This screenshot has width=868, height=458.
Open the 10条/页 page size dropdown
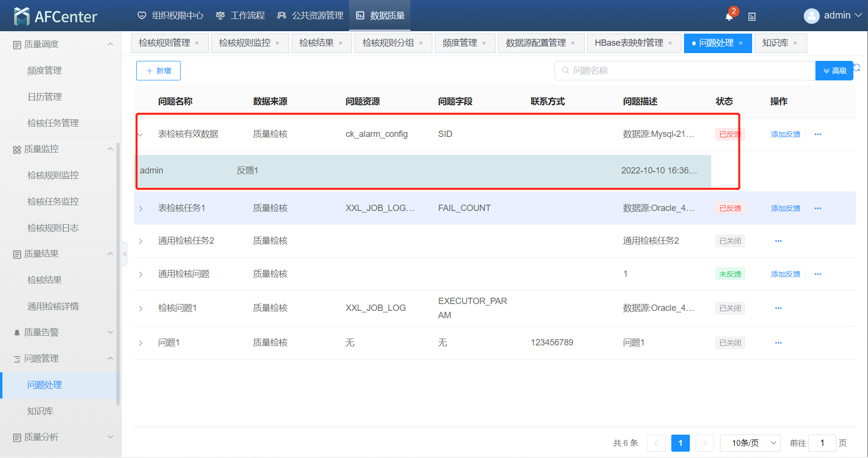point(750,443)
